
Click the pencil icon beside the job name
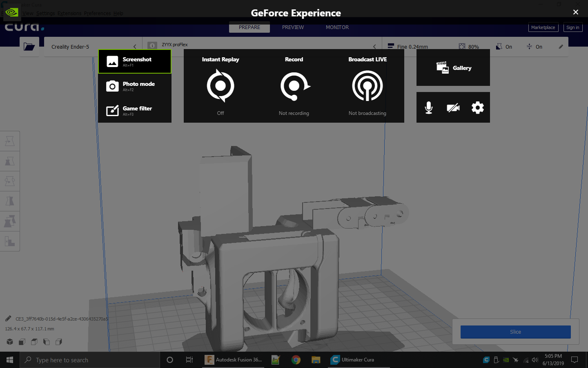(x=8, y=319)
